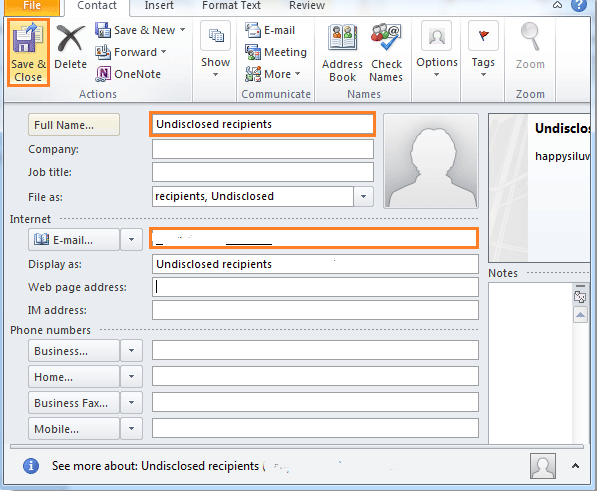Open the Options menu

coord(437,49)
